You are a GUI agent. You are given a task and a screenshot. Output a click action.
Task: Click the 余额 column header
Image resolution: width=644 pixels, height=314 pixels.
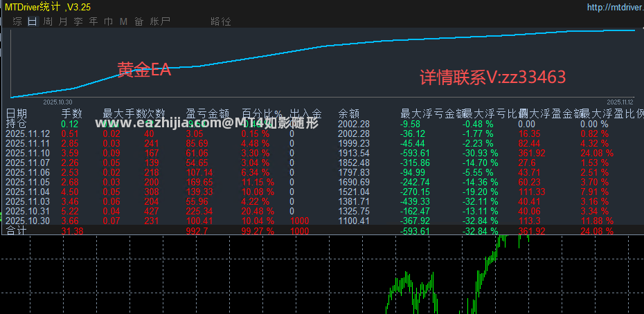pos(349,113)
